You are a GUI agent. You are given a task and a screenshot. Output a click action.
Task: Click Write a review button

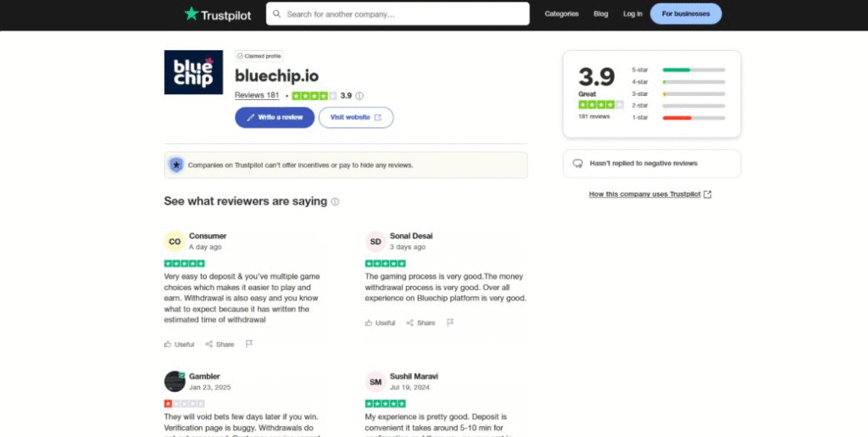point(275,117)
